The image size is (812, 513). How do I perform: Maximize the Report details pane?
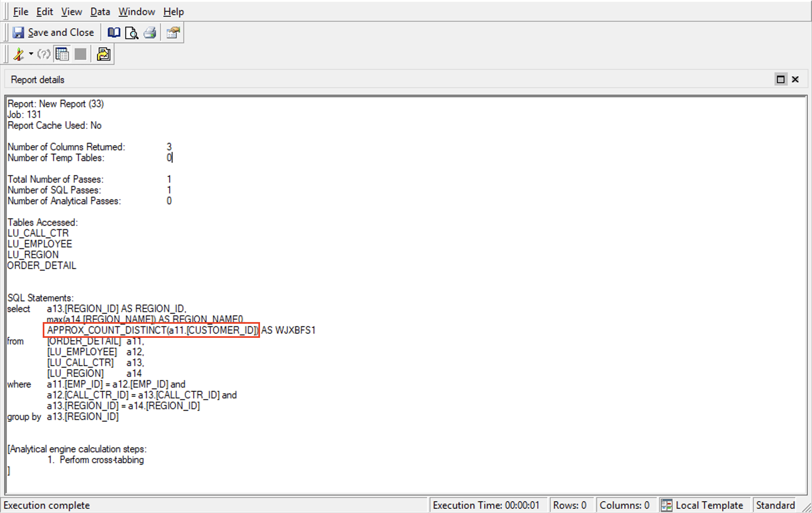point(780,79)
